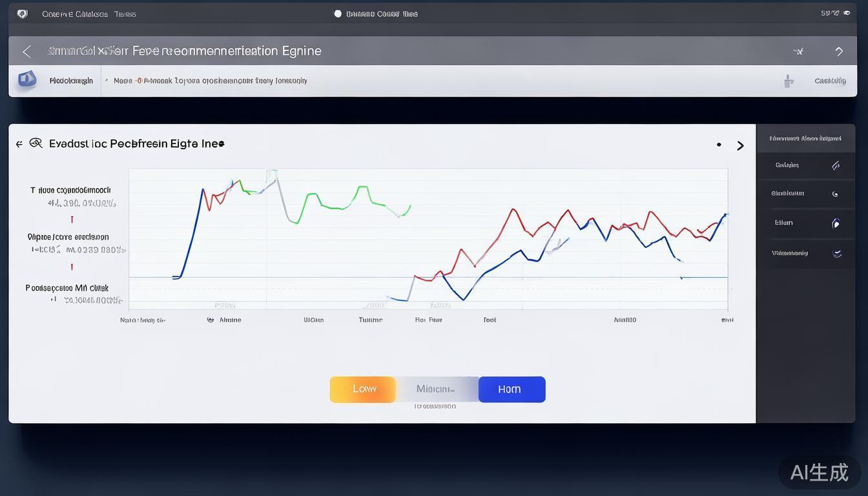Toggle the Low risk level option

(x=364, y=389)
